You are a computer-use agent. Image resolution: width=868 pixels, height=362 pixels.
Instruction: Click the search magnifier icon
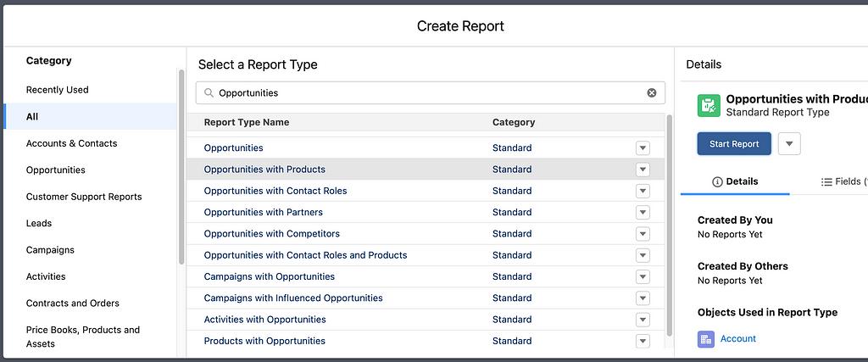pos(209,92)
